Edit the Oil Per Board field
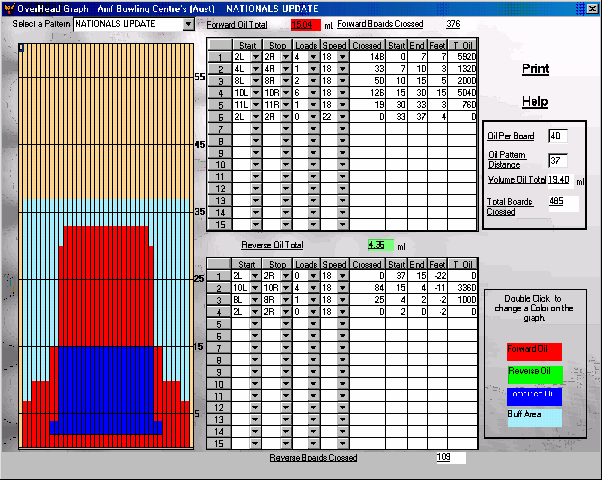Viewport: 602px width, 480px height. [558, 136]
